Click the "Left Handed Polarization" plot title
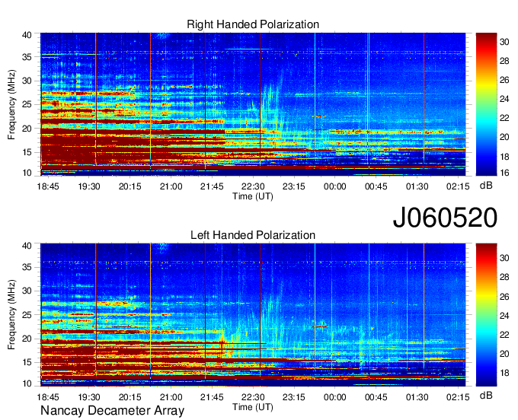518x420 pixels. 253,235
